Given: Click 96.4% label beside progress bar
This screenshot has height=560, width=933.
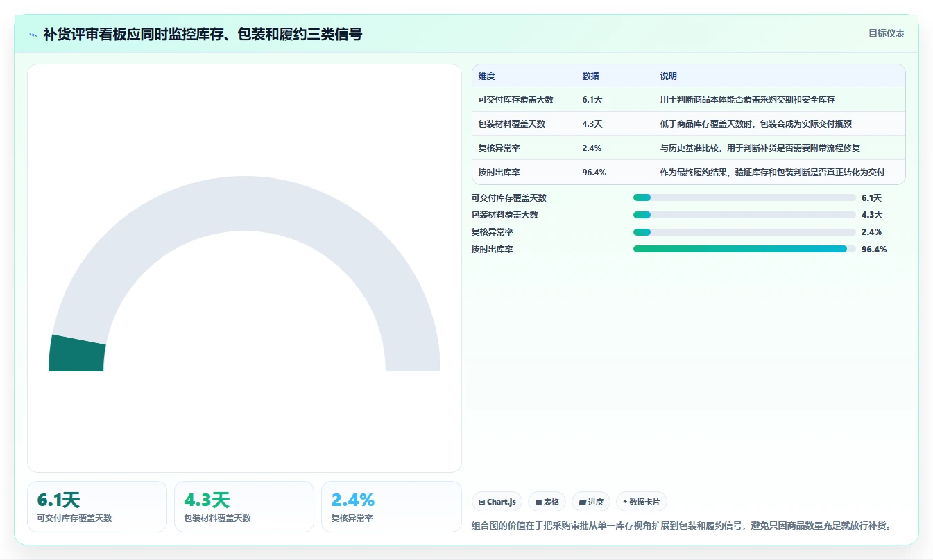Looking at the screenshot, I should [x=874, y=250].
